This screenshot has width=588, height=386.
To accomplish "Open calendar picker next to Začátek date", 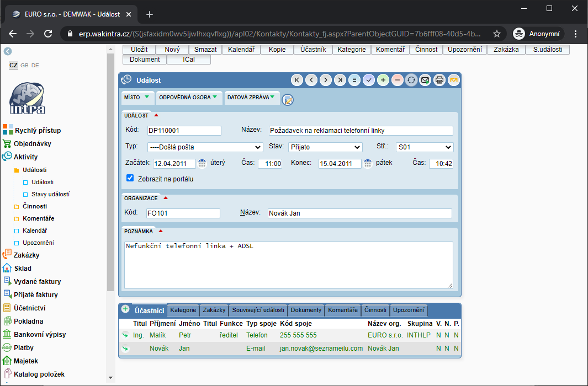I will coord(202,163).
